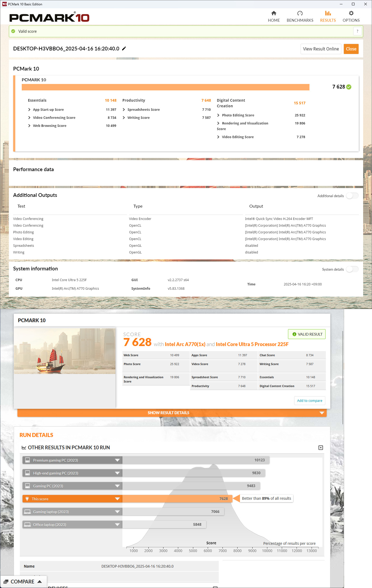This screenshot has width=372, height=588.
Task: Click Gaming PC (2023) monitor icon
Action: click(x=27, y=486)
